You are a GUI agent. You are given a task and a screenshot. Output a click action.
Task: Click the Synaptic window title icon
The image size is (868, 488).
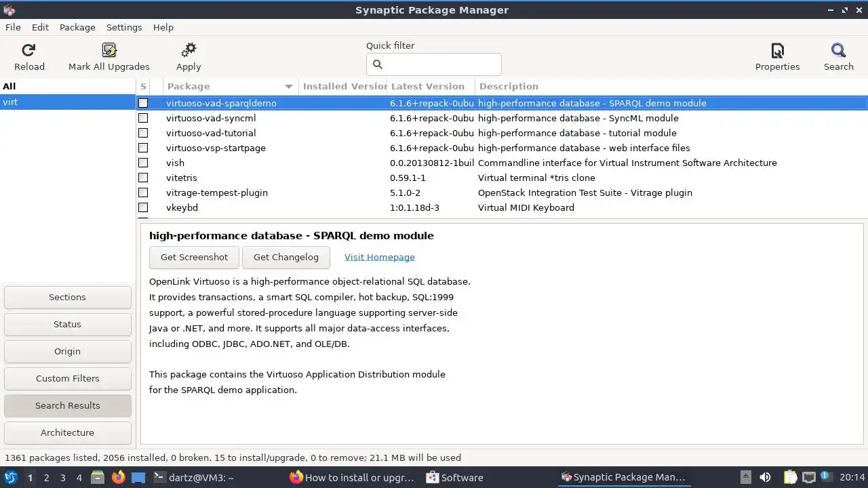pyautogui.click(x=9, y=10)
